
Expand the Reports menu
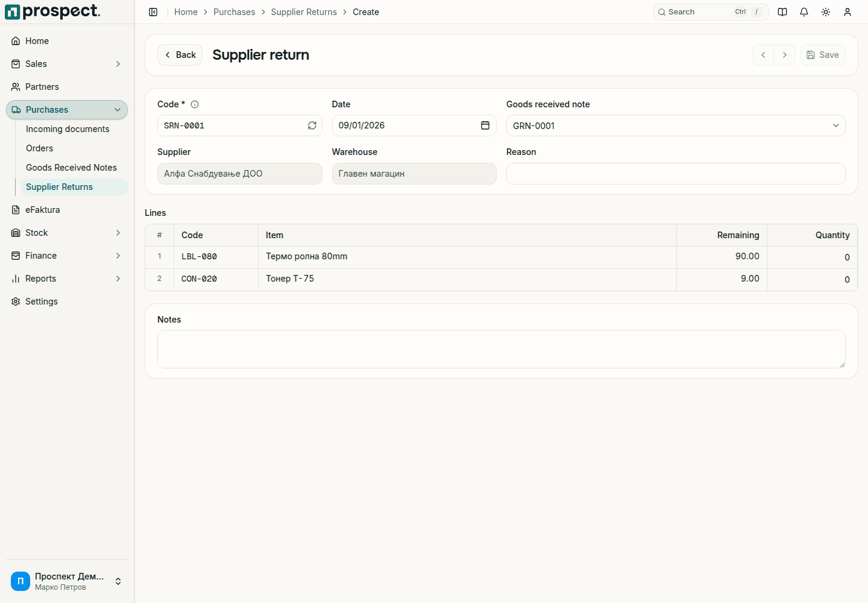click(67, 279)
